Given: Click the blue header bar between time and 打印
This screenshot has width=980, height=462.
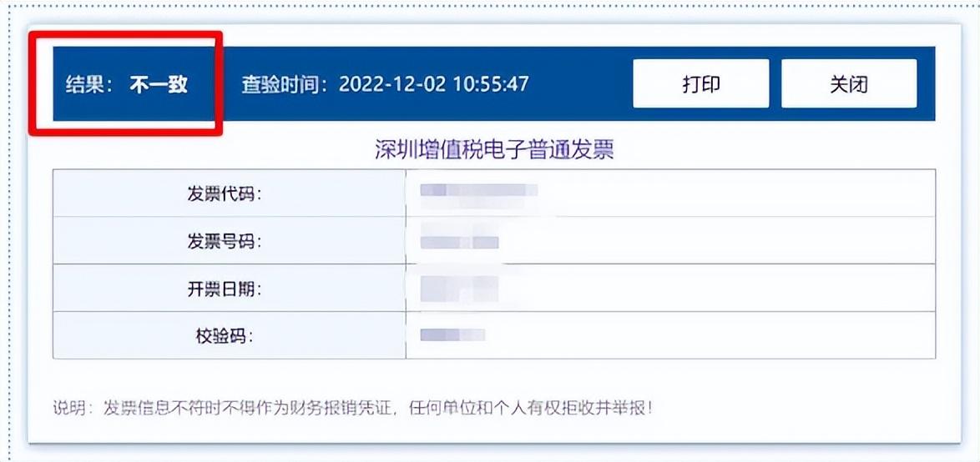Looking at the screenshot, I should click(x=580, y=84).
